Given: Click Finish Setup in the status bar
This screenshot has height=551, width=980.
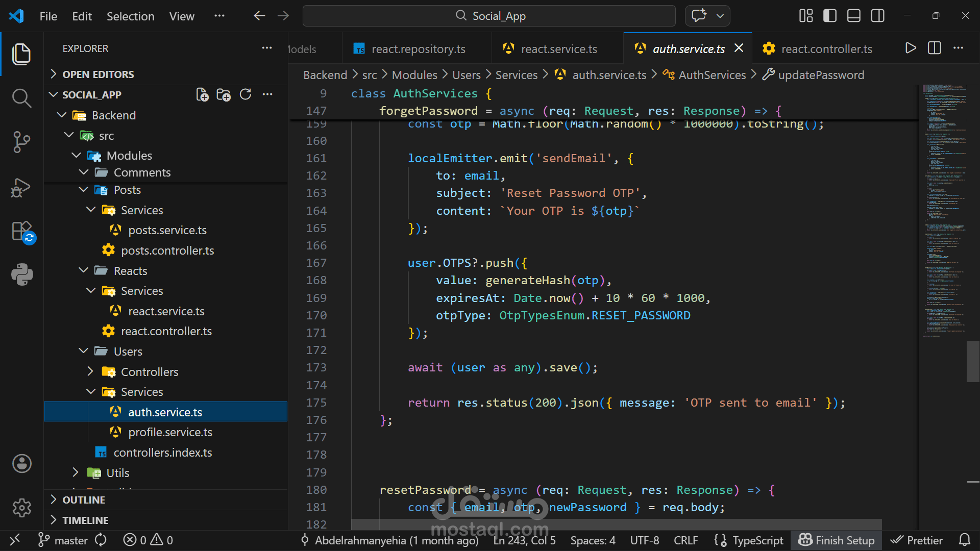Looking at the screenshot, I should (x=836, y=540).
